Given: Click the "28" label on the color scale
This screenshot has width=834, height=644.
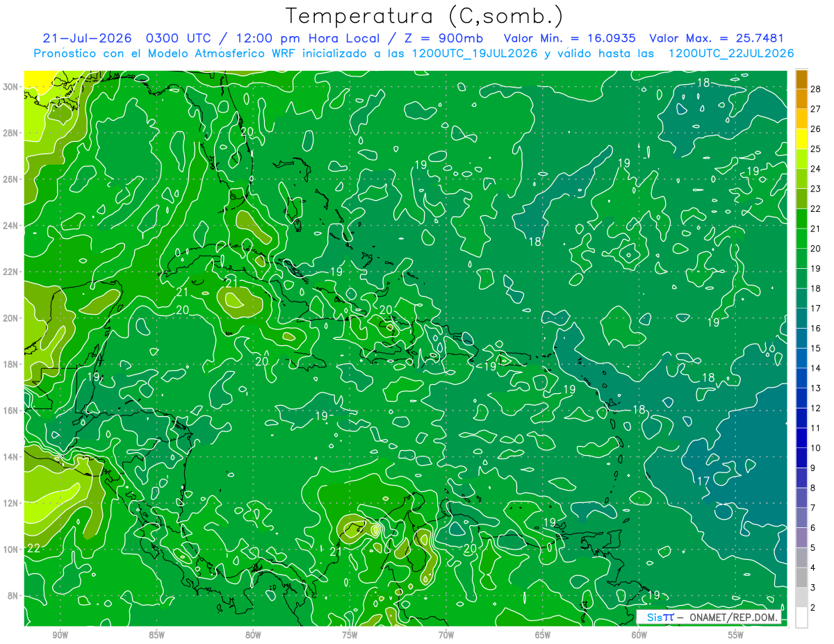Looking at the screenshot, I should (x=815, y=89).
